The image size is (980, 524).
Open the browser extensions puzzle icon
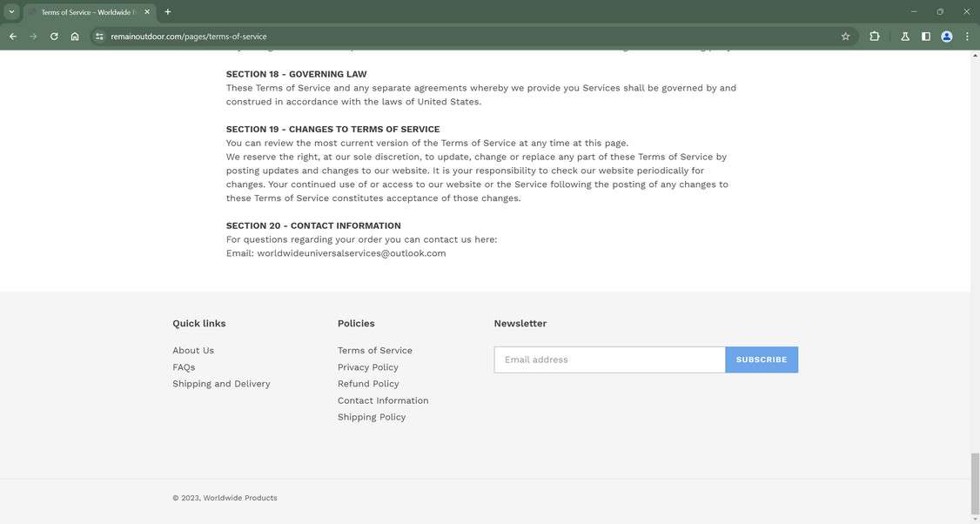click(x=874, y=37)
